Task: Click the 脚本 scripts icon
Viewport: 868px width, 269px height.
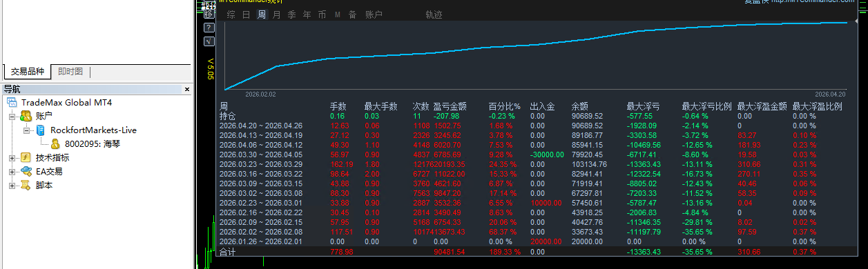Action: click(26, 185)
